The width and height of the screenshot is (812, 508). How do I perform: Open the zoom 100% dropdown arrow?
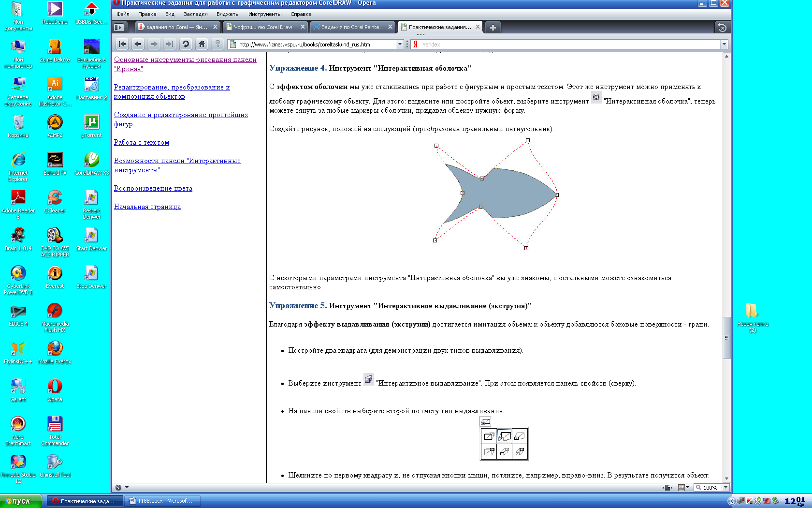point(725,487)
